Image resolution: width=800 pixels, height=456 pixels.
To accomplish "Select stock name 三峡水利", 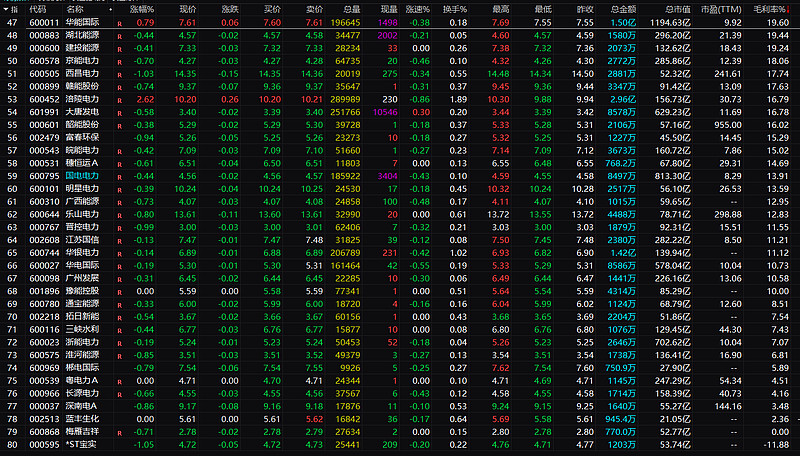I will pyautogui.click(x=82, y=330).
